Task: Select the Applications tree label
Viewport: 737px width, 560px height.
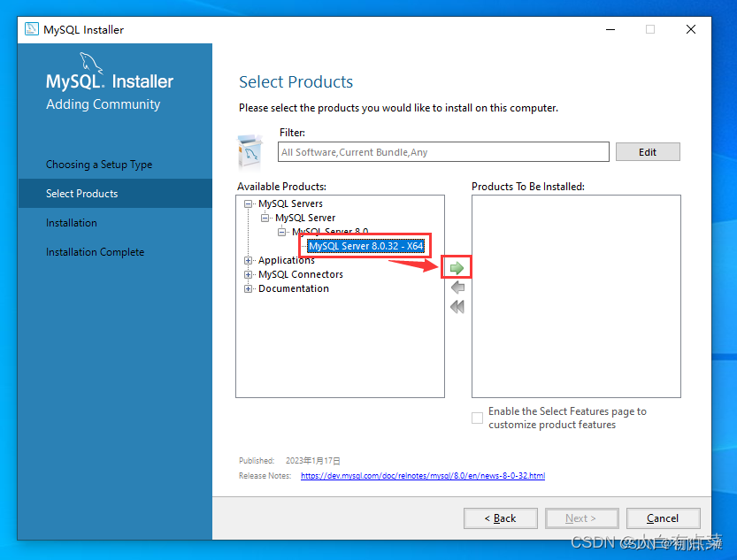Action: point(287,260)
